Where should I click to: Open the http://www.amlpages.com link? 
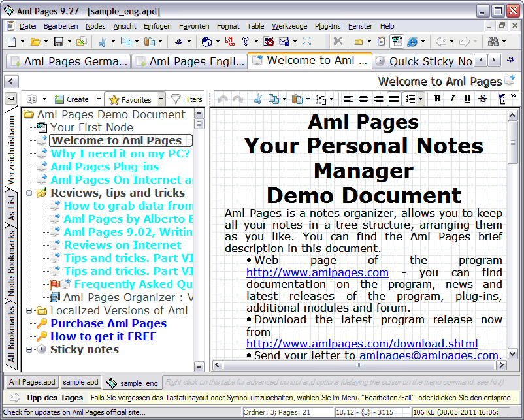click(x=317, y=272)
